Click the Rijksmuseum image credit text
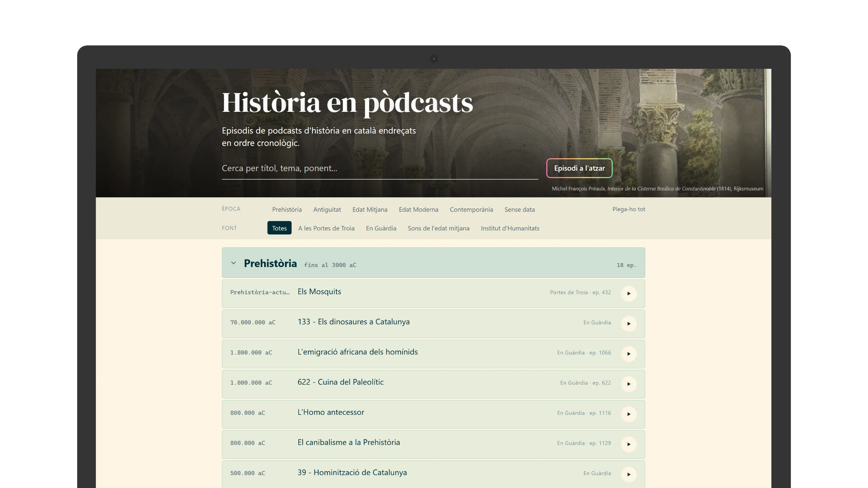The image size is (868, 488). [x=657, y=189]
